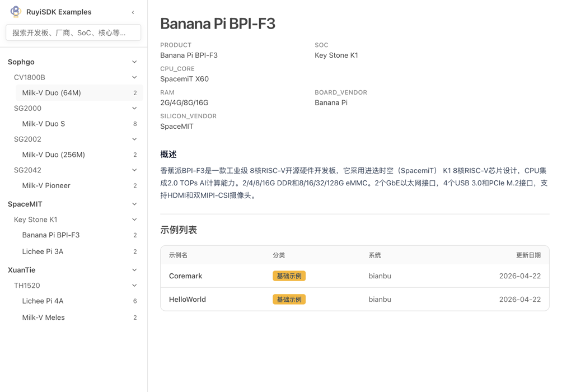The width and height of the screenshot is (562, 392).
Task: Click the CPU_CORE value SpacemiT X60
Action: 184,79
